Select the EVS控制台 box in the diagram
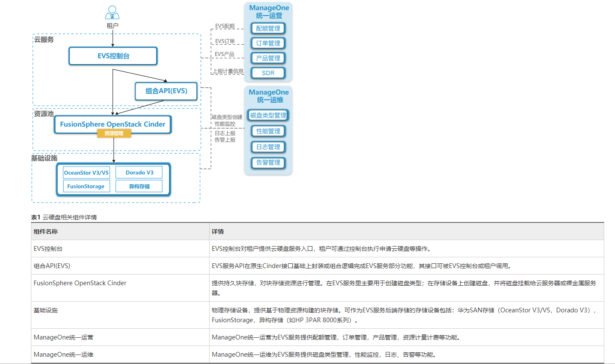This screenshot has width=615, height=364. click(x=113, y=56)
